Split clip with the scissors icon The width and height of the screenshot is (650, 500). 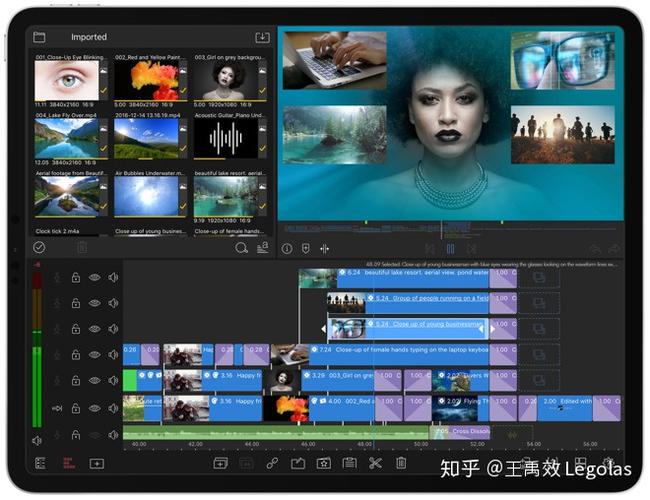pos(375,463)
